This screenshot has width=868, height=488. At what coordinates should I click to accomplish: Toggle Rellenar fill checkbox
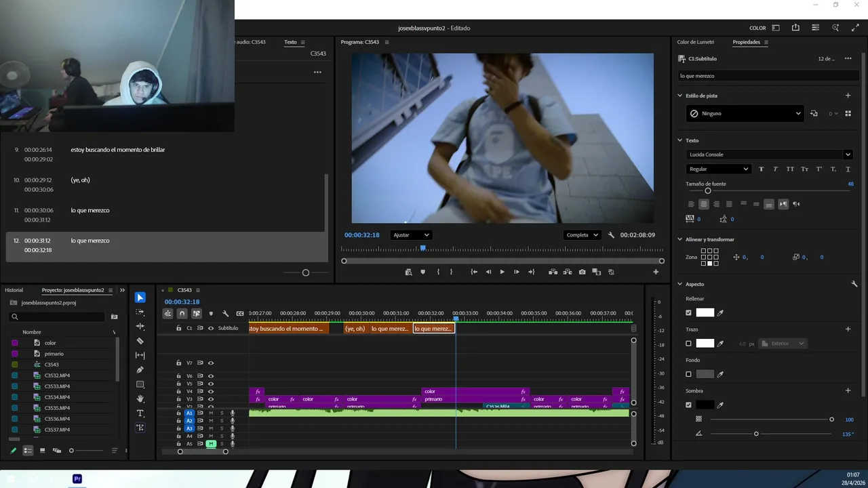688,312
